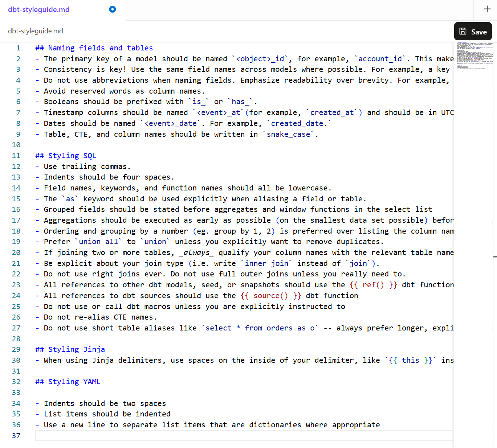Place cursor in empty line 37
This screenshot has width=497, height=448.
click(244, 436)
